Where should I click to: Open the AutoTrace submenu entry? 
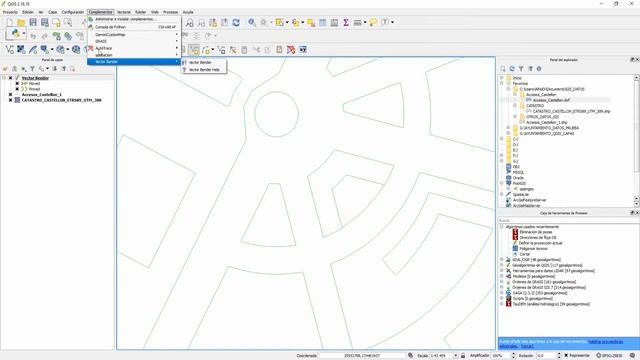click(x=134, y=48)
